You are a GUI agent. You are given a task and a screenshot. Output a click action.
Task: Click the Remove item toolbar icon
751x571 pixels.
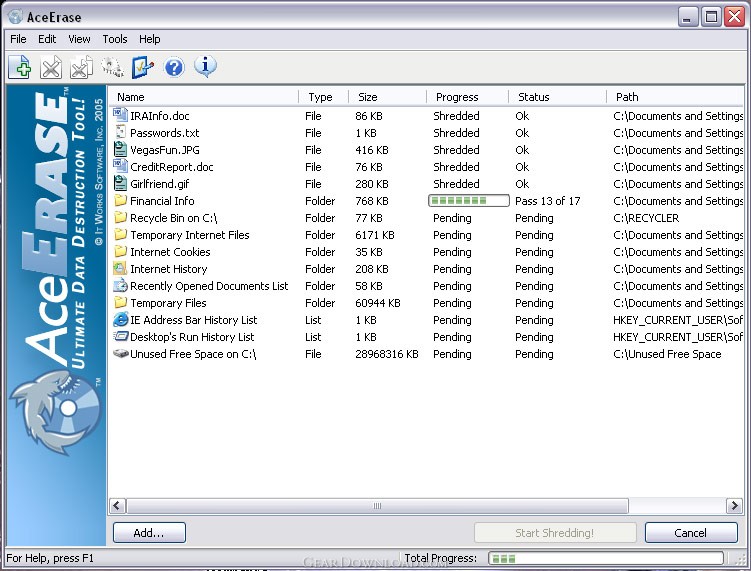point(51,67)
